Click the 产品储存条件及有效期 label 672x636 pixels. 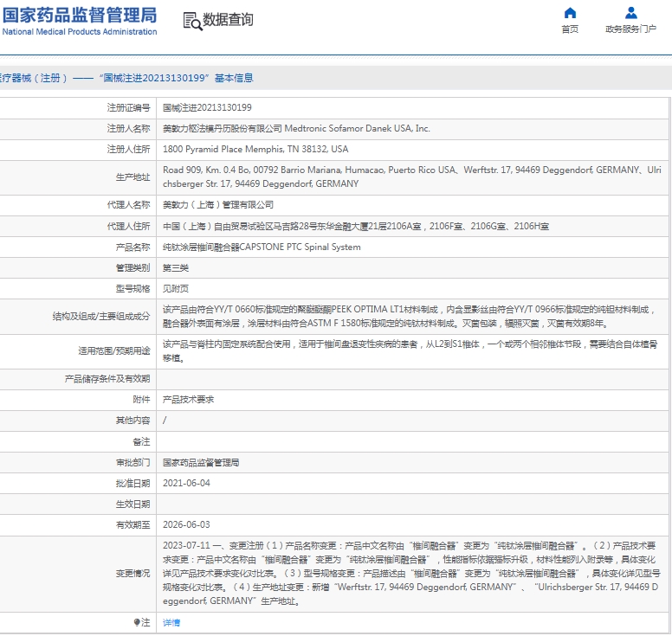coord(107,379)
